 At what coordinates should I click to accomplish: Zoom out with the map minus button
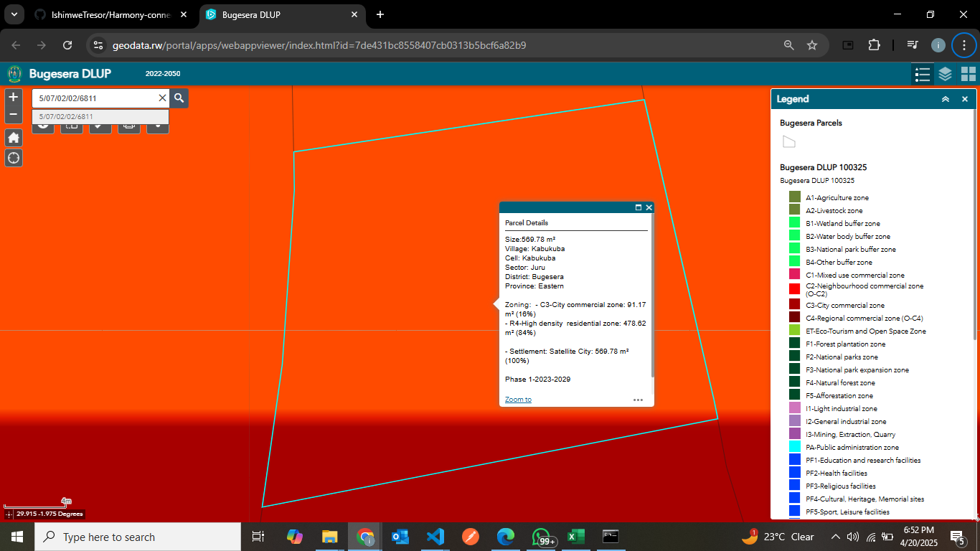point(14,114)
